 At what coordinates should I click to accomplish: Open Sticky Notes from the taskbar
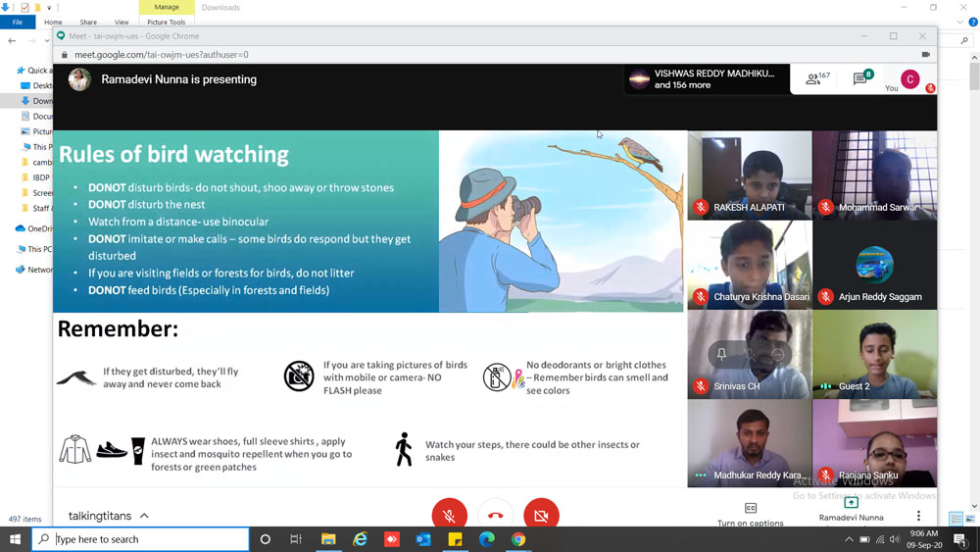coord(455,539)
